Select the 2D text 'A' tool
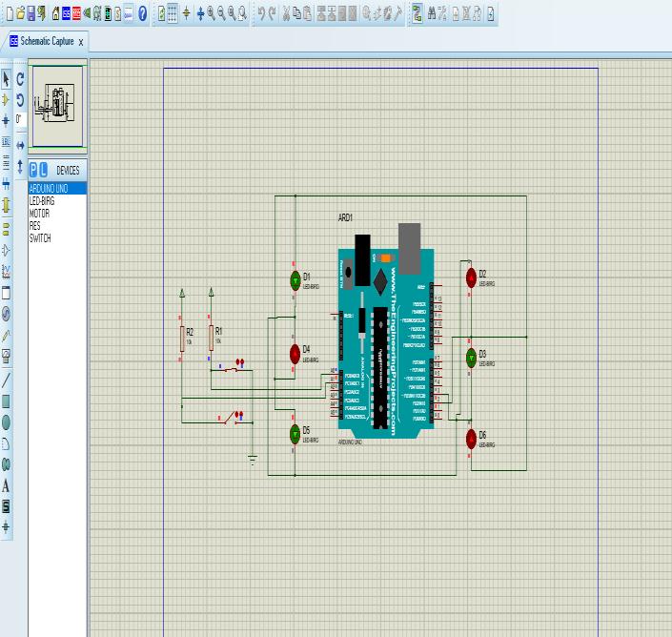Viewport: 672px width, 637px height. pyautogui.click(x=6, y=485)
